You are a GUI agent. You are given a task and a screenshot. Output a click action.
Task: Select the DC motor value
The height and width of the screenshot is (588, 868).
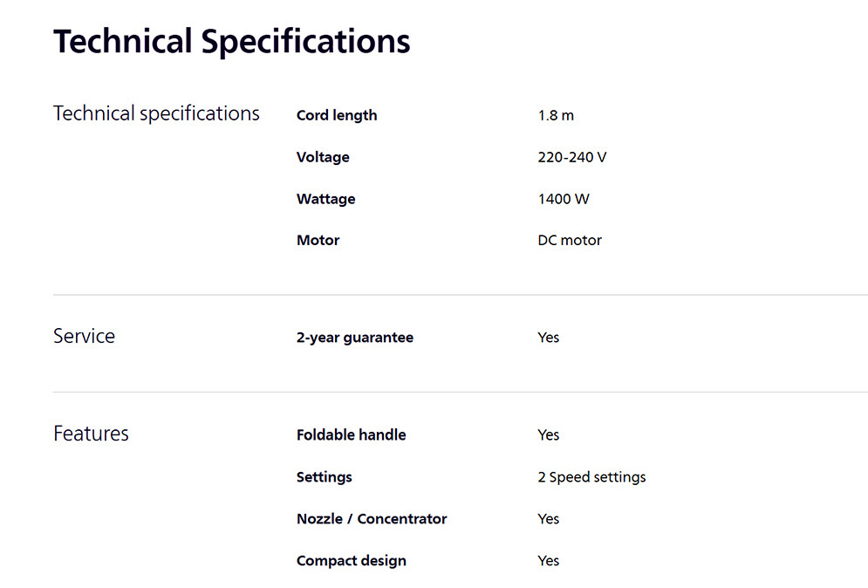point(570,240)
